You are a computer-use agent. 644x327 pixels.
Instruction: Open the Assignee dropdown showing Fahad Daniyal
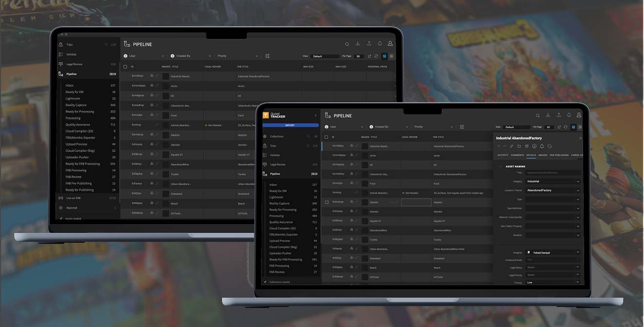(x=552, y=253)
